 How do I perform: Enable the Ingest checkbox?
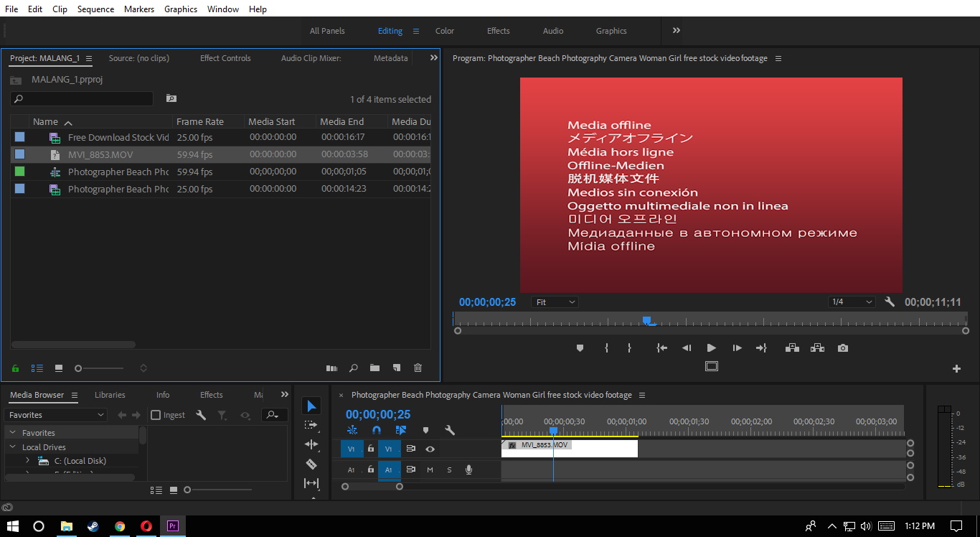pyautogui.click(x=156, y=415)
